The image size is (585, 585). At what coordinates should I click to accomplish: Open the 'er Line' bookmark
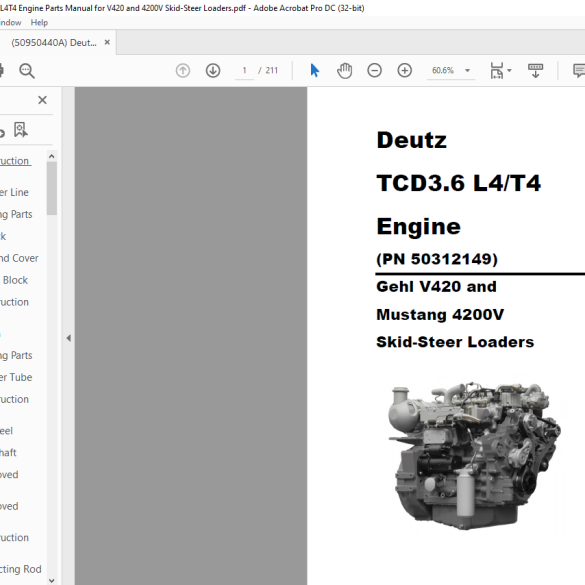(x=14, y=192)
